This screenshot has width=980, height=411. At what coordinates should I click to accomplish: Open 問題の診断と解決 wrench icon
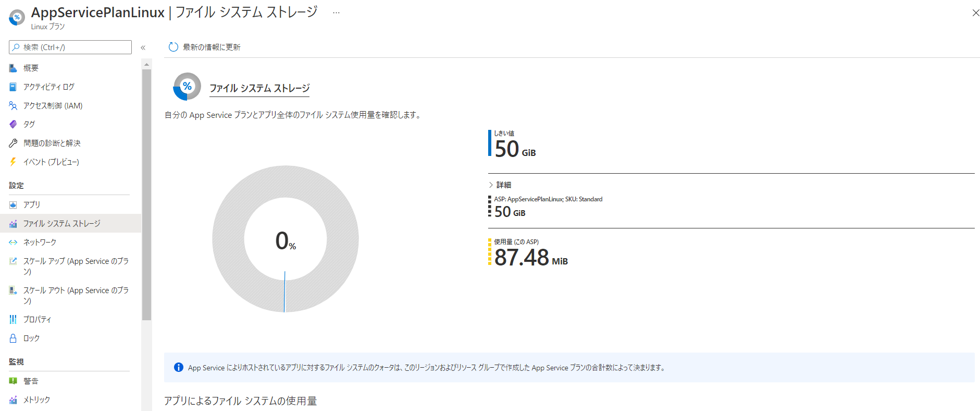coord(13,143)
